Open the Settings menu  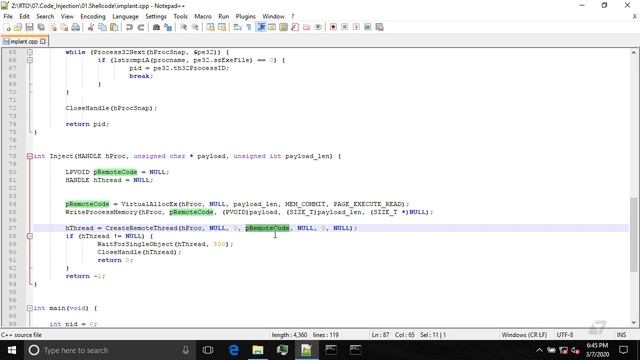coord(156,16)
